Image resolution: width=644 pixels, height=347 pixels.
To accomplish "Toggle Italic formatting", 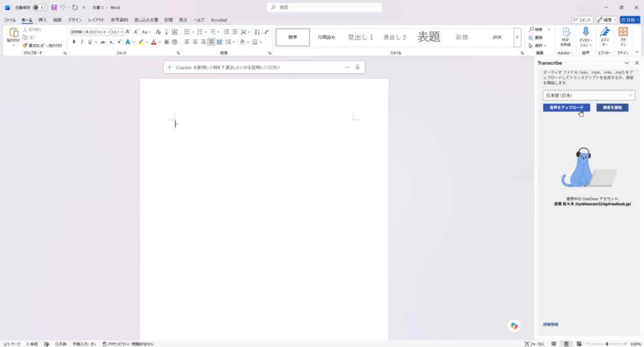I will click(x=82, y=42).
